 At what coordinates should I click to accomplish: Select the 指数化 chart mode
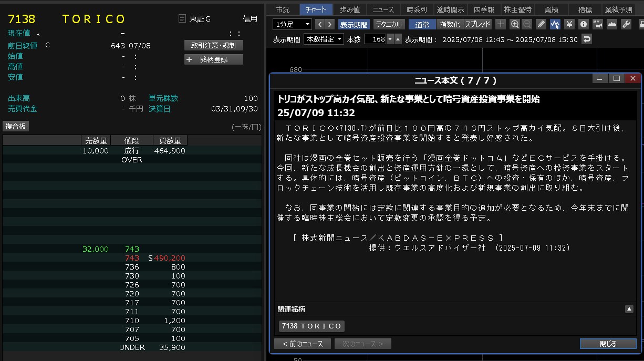pos(450,24)
